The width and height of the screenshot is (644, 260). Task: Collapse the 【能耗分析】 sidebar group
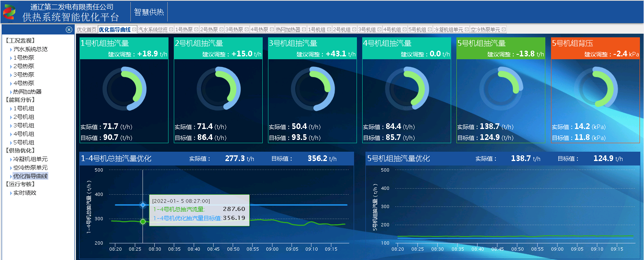(x=20, y=100)
